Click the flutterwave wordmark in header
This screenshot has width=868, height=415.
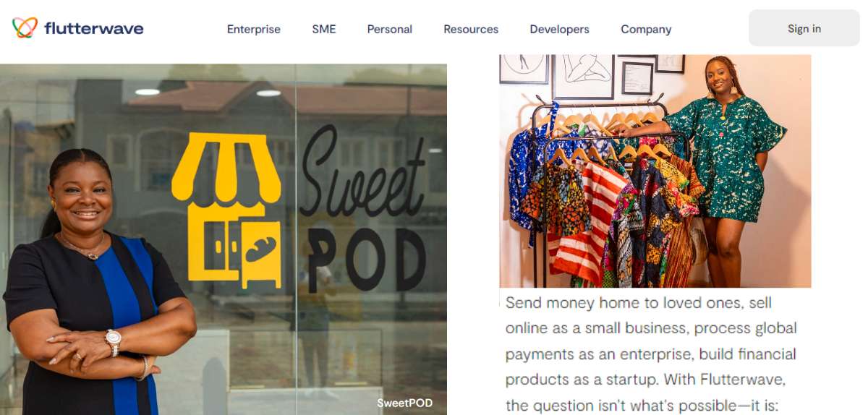click(x=93, y=29)
